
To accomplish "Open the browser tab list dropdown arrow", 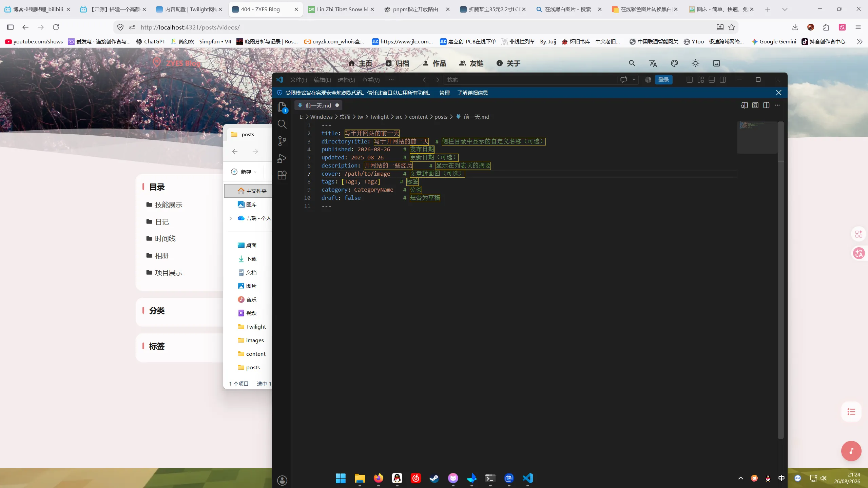I will pyautogui.click(x=785, y=9).
